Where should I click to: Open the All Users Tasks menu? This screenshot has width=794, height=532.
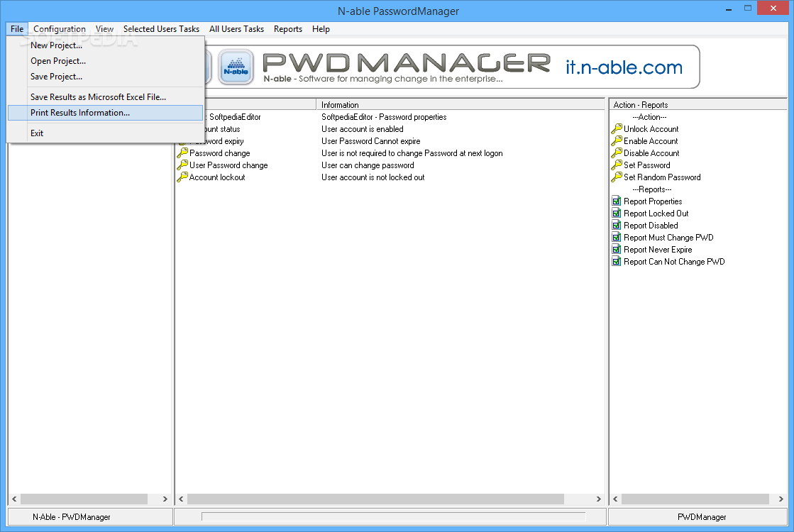tap(236, 29)
